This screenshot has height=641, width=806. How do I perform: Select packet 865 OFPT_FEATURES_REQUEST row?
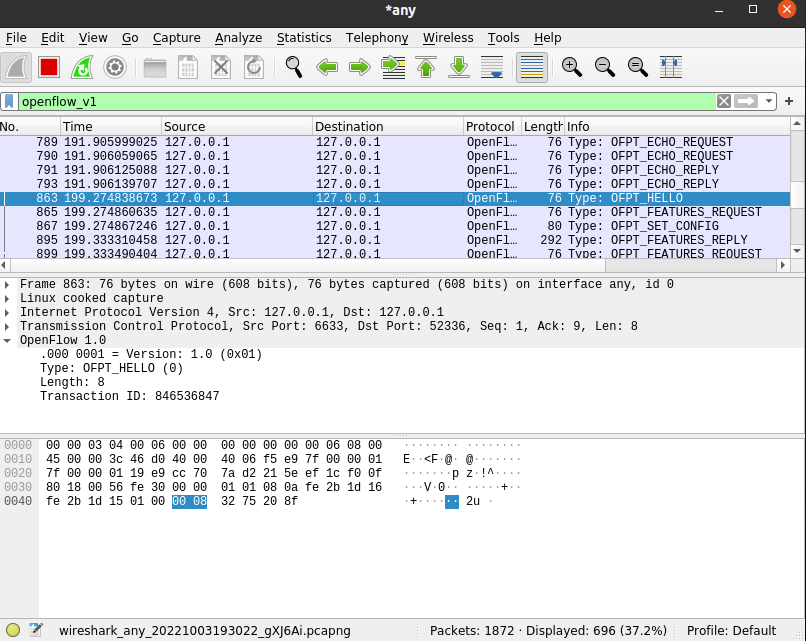coord(395,212)
